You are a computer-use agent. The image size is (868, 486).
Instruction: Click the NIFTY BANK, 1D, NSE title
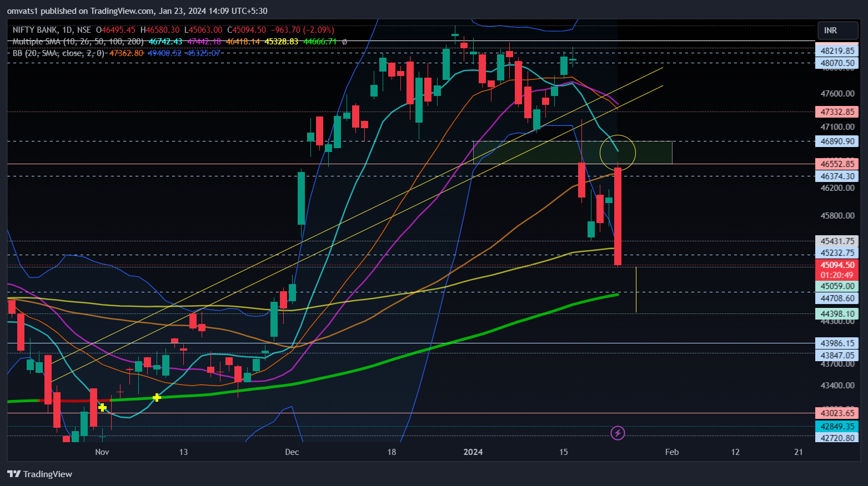click(52, 30)
